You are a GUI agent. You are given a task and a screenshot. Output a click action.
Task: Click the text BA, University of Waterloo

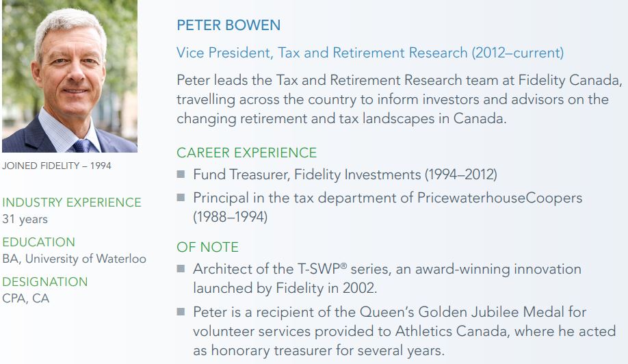74,259
